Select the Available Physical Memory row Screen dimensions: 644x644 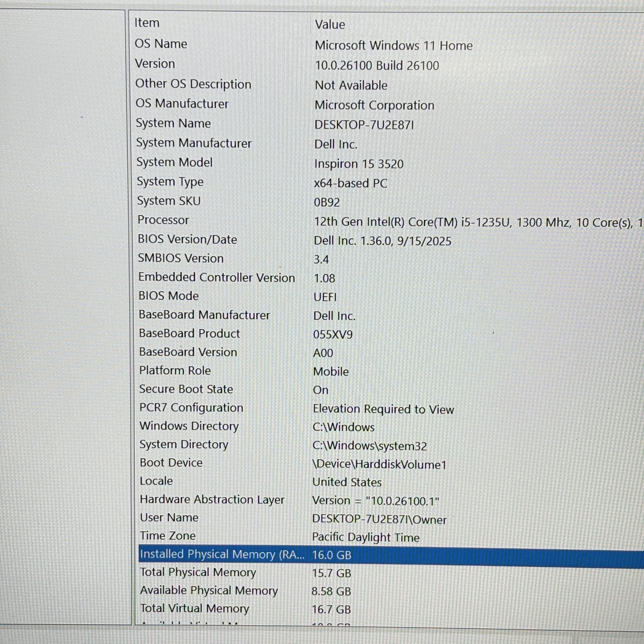pos(208,590)
